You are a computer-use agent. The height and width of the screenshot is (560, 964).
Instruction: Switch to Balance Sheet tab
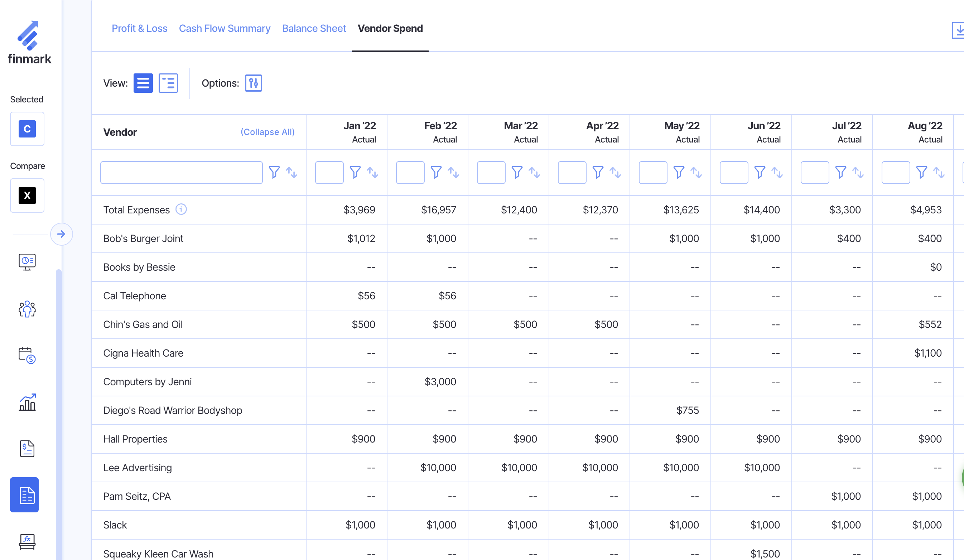(x=314, y=28)
